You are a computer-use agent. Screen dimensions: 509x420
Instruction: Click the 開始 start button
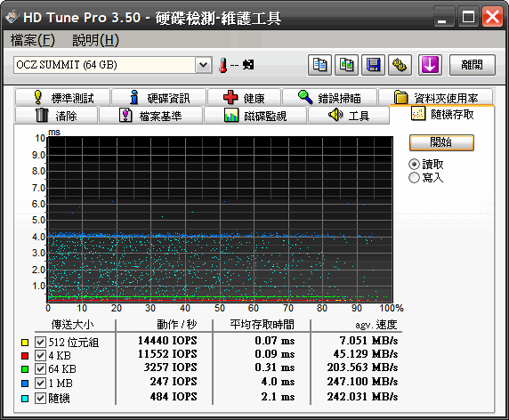[441, 142]
